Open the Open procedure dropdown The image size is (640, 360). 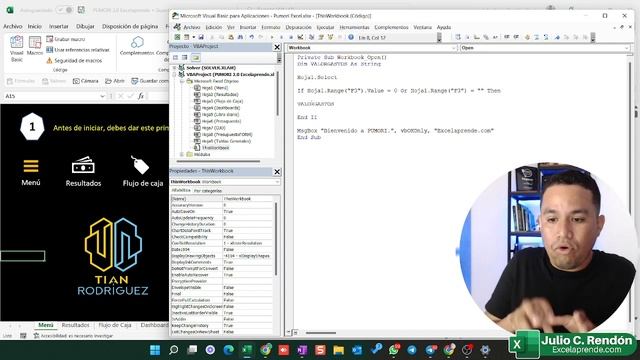(x=627, y=48)
